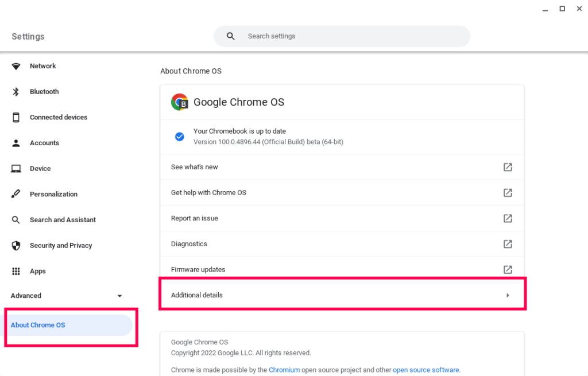Click the Apps grid icon

pos(16,271)
